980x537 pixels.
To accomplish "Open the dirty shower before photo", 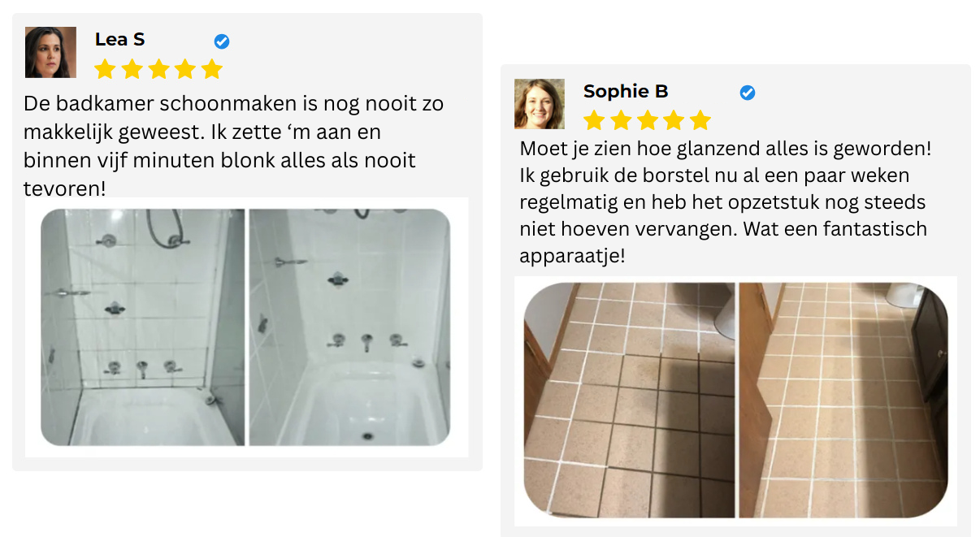I will pyautogui.click(x=142, y=327).
